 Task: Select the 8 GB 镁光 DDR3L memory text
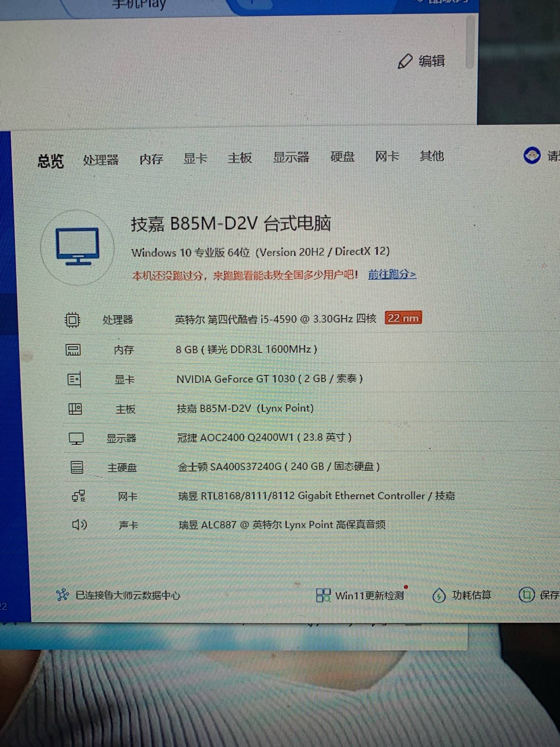tap(246, 349)
